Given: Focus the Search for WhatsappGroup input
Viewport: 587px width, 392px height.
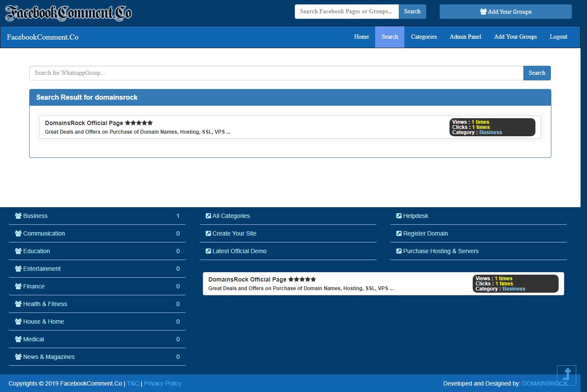Looking at the screenshot, I should [276, 73].
